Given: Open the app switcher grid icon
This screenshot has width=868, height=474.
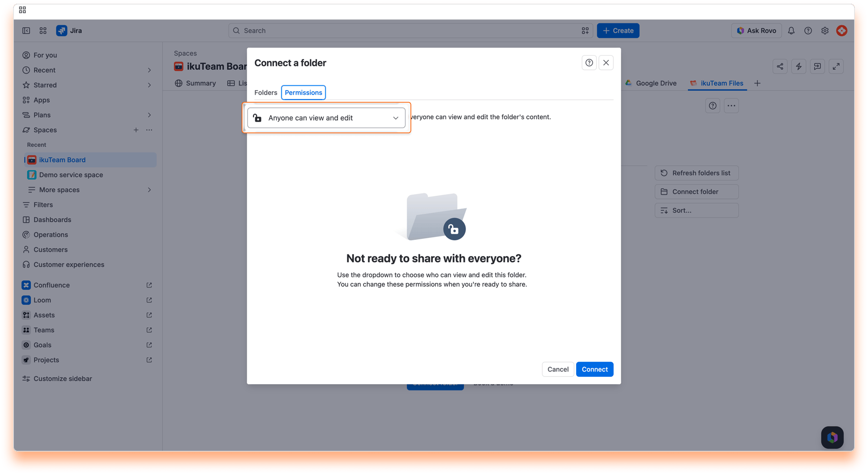Looking at the screenshot, I should click(43, 30).
